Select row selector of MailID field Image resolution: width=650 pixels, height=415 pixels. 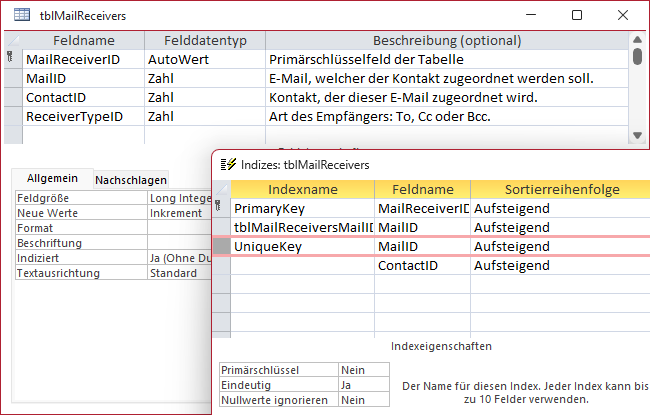pos(13,79)
